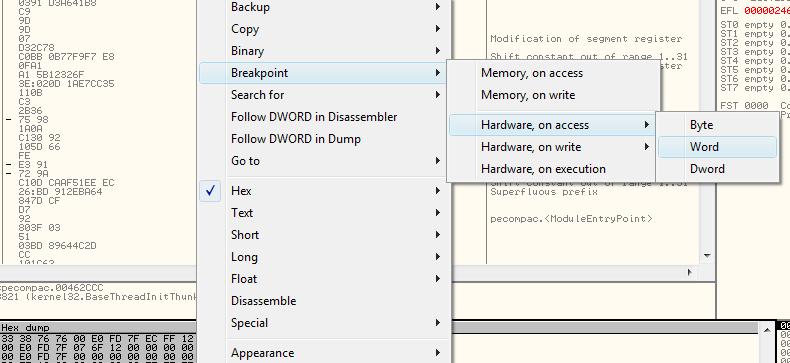
Task: Expand the Backup submenu
Action: pyautogui.click(x=323, y=7)
